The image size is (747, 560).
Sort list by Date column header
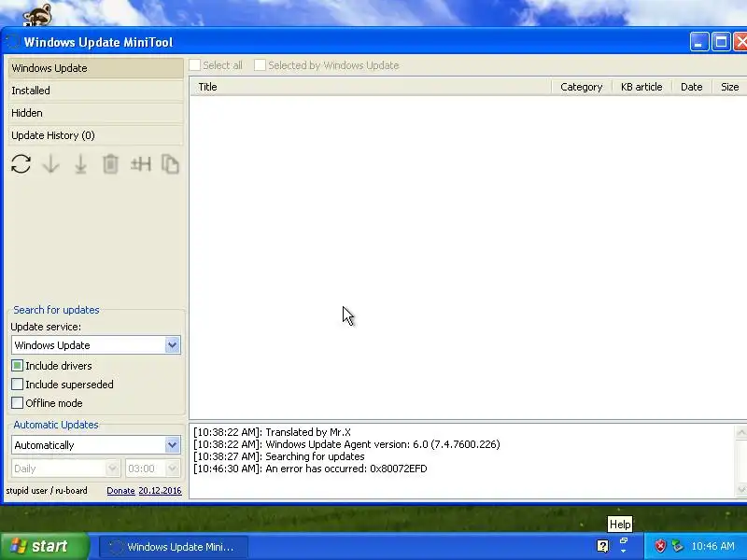[x=692, y=87]
